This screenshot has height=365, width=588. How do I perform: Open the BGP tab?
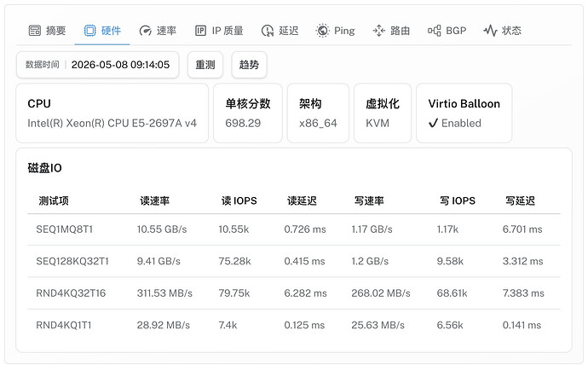point(447,31)
